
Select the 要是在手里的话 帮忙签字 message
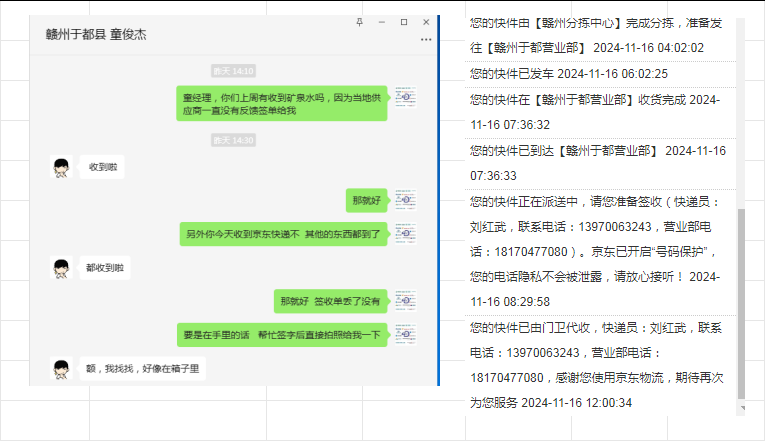coord(282,335)
